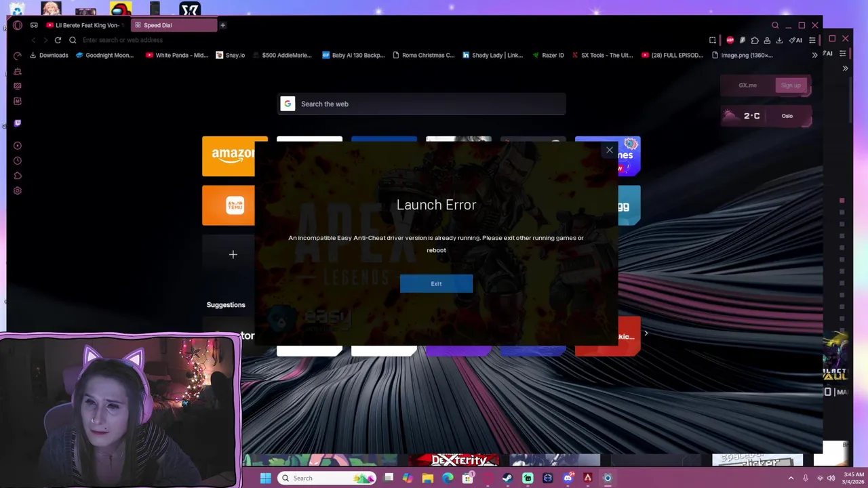Open the Adblock Plus extension icon

click(x=730, y=40)
